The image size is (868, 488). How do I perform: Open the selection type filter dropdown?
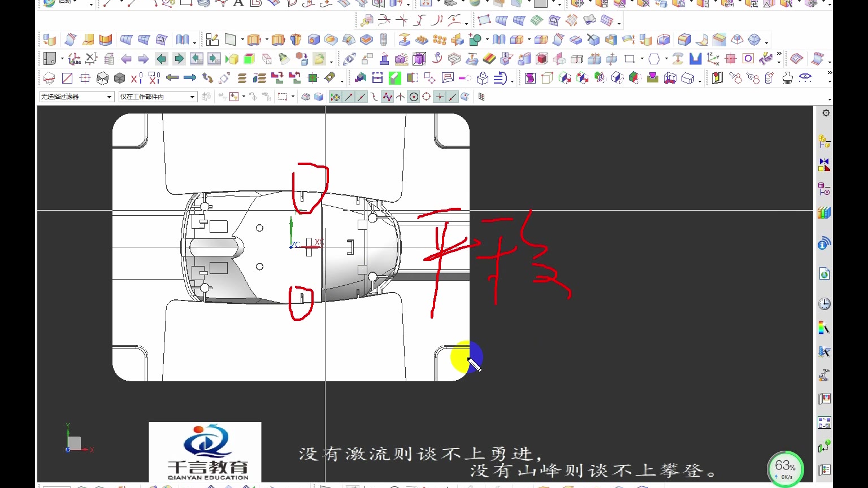click(x=76, y=97)
